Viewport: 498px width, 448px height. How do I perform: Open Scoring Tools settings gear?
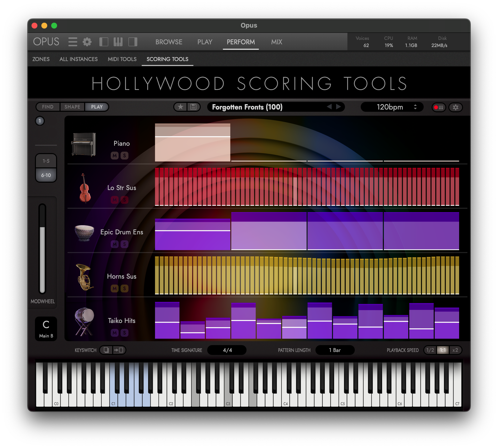(456, 107)
